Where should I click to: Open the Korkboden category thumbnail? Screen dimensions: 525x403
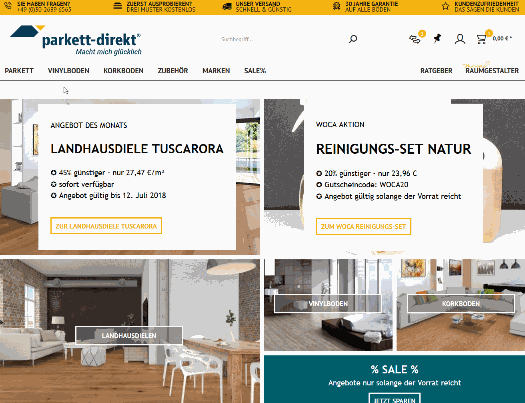pyautogui.click(x=461, y=304)
